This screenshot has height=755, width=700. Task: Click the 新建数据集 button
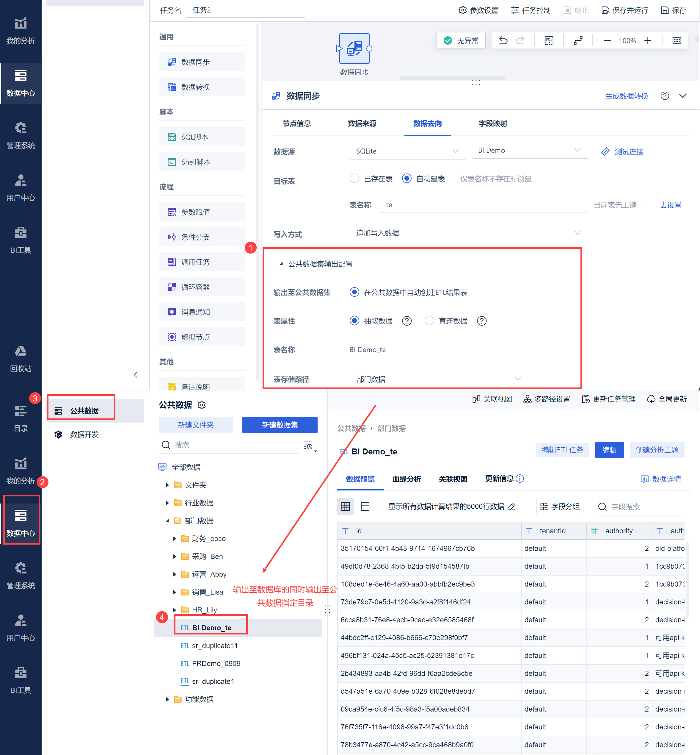coord(280,425)
